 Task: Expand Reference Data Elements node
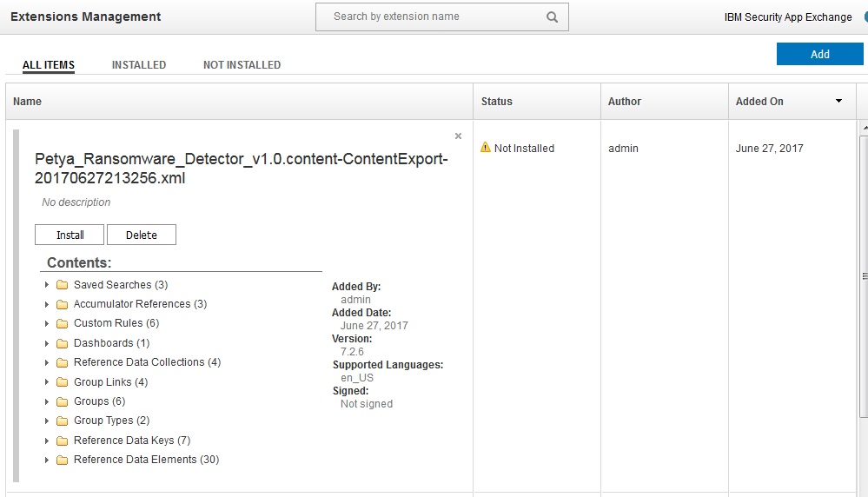click(46, 460)
